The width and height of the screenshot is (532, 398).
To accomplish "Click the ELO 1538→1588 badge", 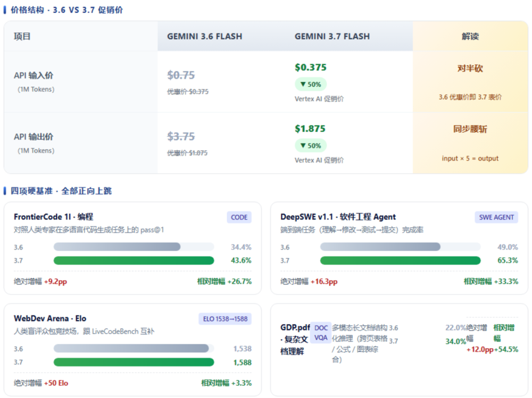I will [x=225, y=319].
